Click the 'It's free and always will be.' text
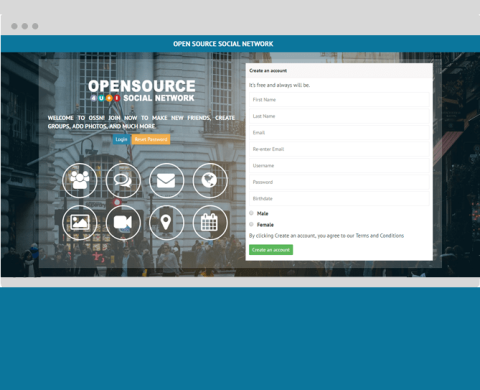The height and width of the screenshot is (390, 480). point(279,85)
